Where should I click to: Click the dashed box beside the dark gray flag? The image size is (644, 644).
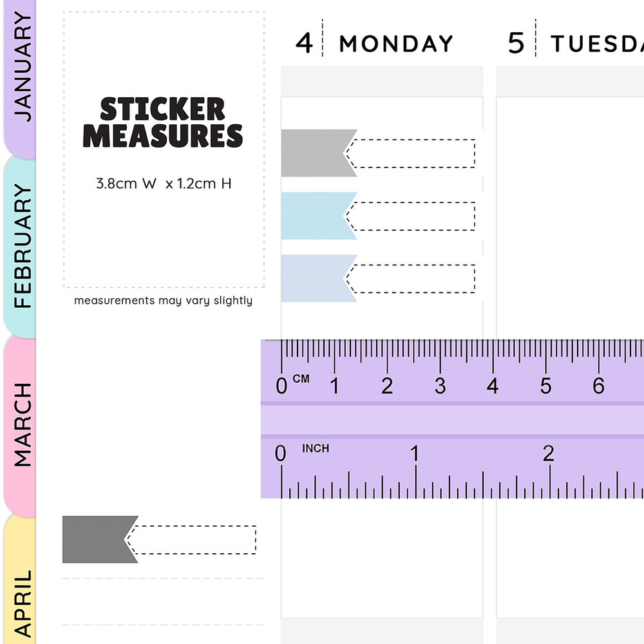coord(194,540)
